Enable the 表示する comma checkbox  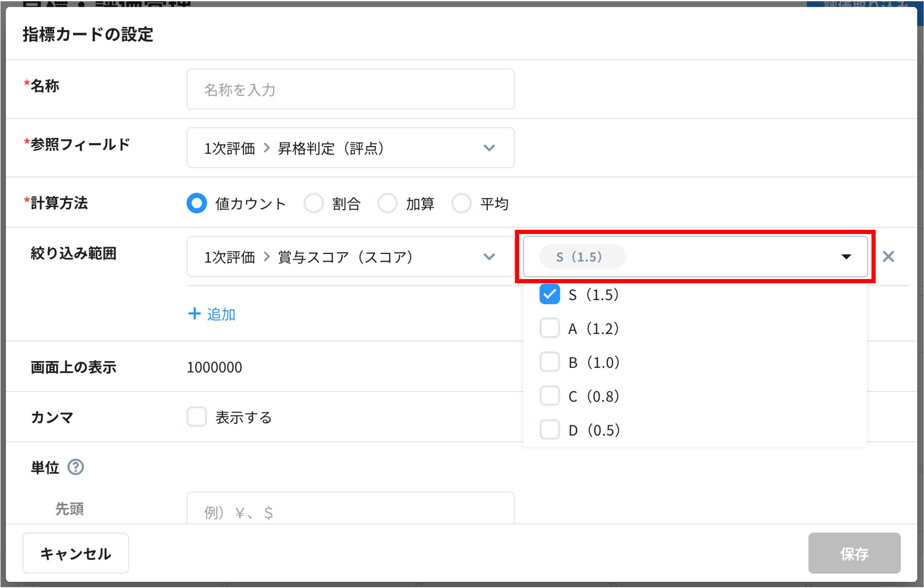click(x=197, y=417)
